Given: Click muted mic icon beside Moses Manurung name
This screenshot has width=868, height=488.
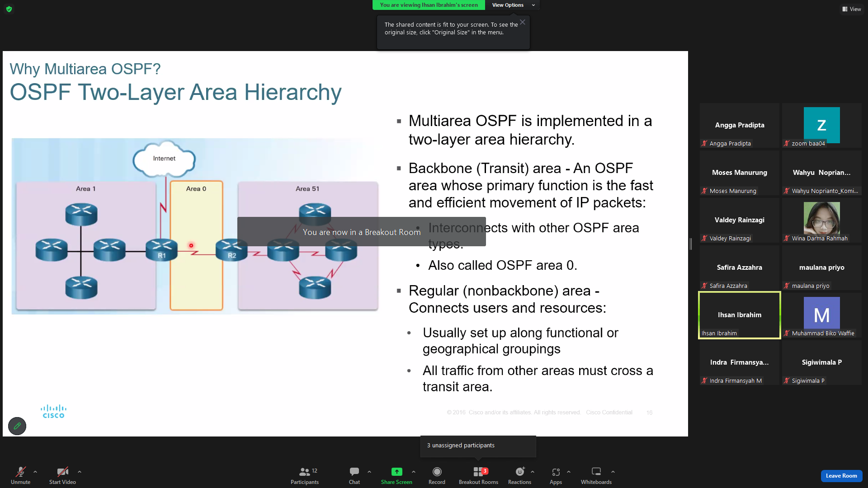Looking at the screenshot, I should 704,191.
